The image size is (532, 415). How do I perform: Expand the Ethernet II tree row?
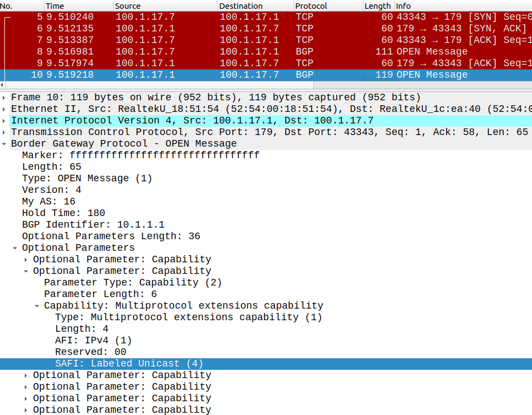[4, 109]
